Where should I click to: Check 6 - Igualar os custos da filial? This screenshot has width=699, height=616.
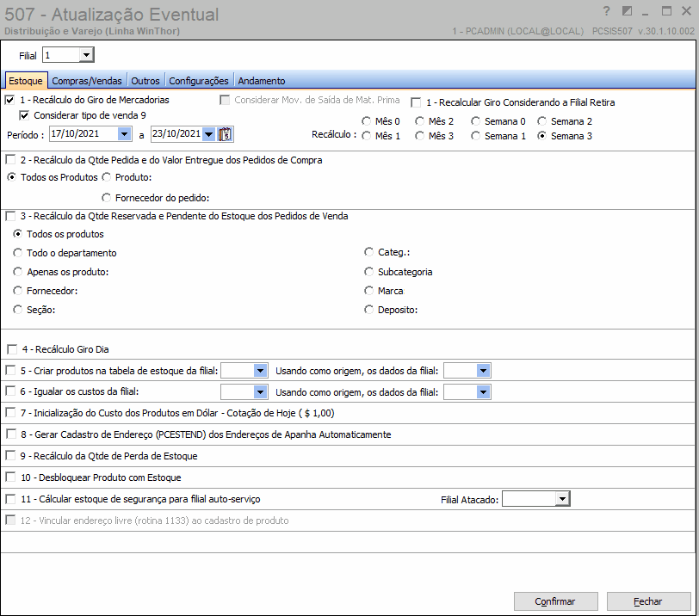10,391
